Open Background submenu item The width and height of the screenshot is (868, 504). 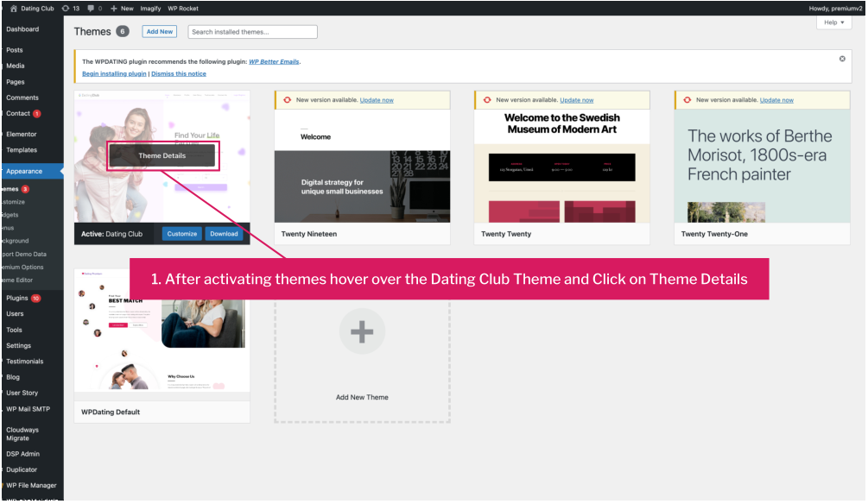(15, 241)
